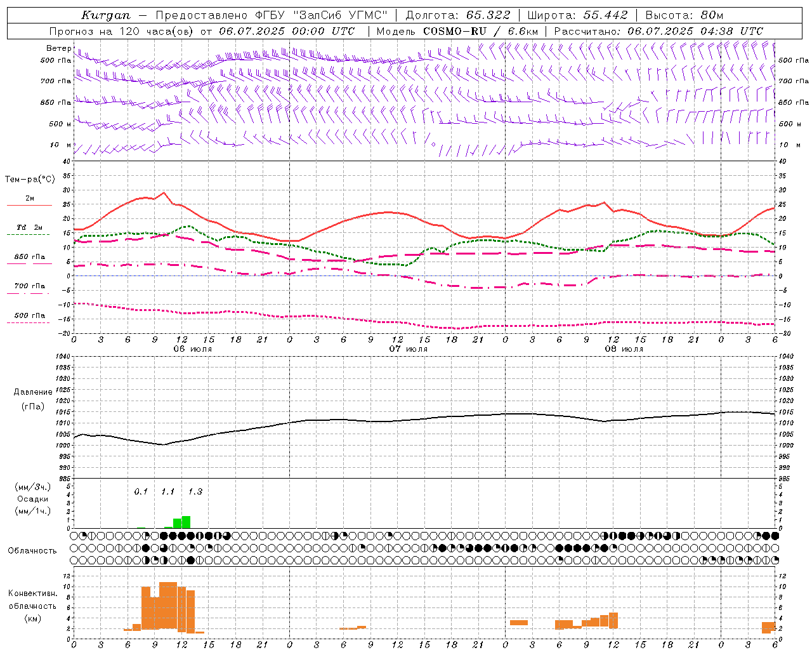This screenshot has height=650, width=812.
Task: Click the "Конвективн." convective cloud label
Action: click(32, 594)
